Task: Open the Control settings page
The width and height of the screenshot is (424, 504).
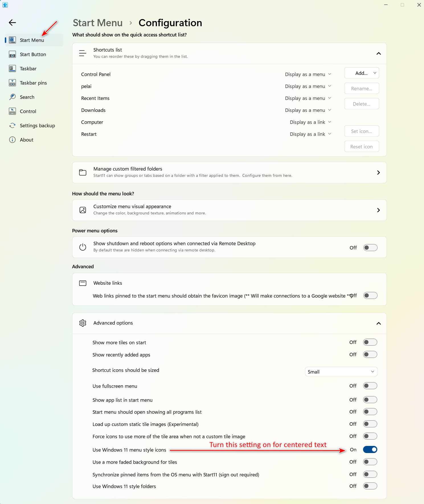Action: click(x=34, y=111)
